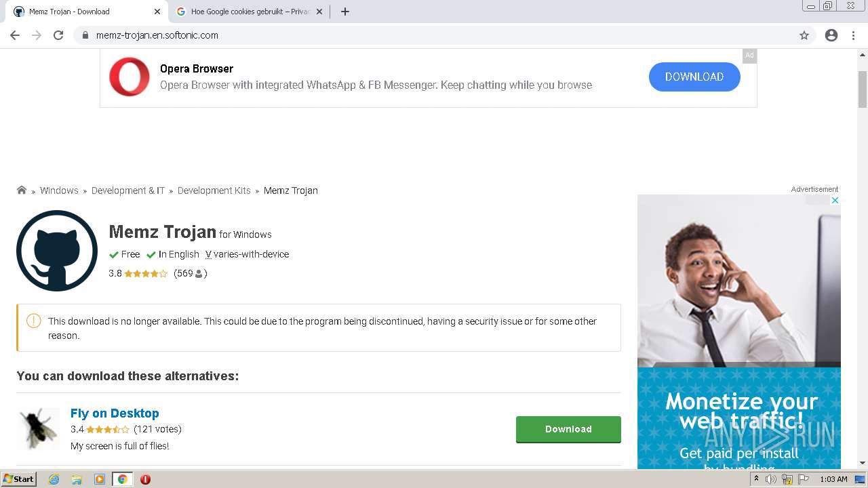Click Opera Browser logo in ad
The image size is (868, 488).
pos(130,77)
